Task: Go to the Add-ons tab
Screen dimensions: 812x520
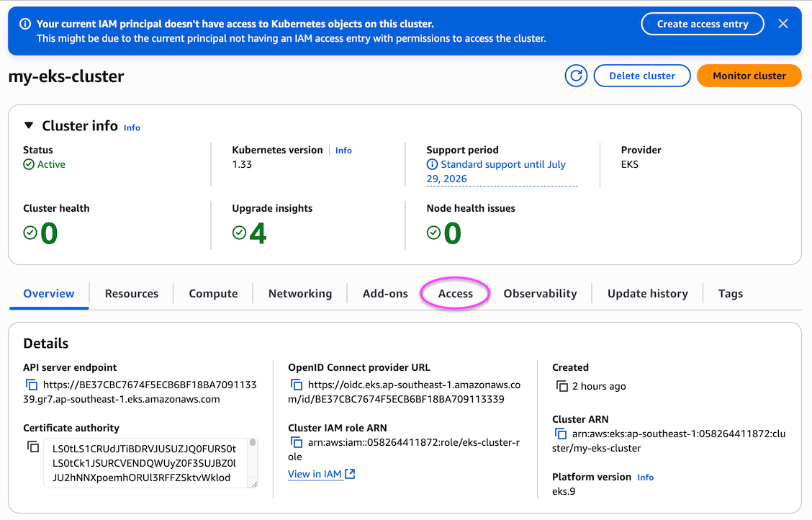Action: coord(385,294)
